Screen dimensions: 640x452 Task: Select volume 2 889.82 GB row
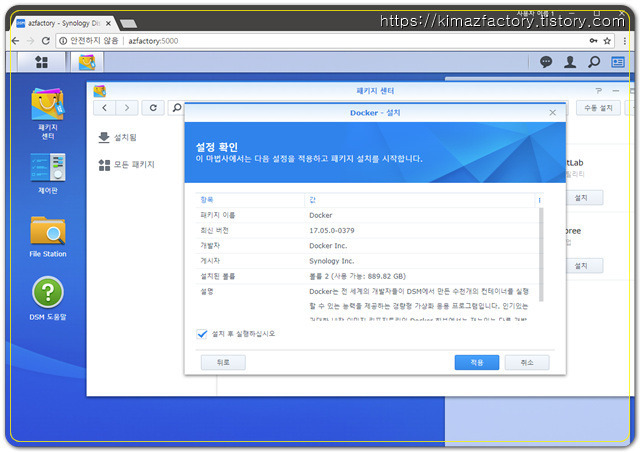[x=367, y=276]
